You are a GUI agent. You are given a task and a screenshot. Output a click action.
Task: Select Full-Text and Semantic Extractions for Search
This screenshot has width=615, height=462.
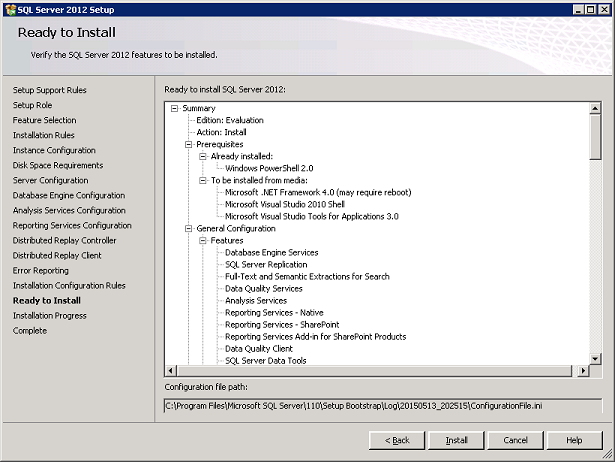coord(307,276)
